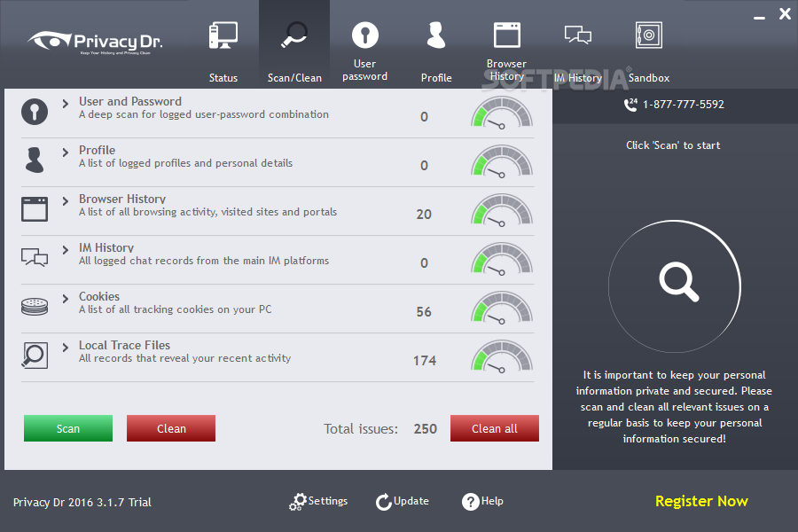Image resolution: width=798 pixels, height=532 pixels.
Task: Click the Update text link
Action: tap(411, 501)
